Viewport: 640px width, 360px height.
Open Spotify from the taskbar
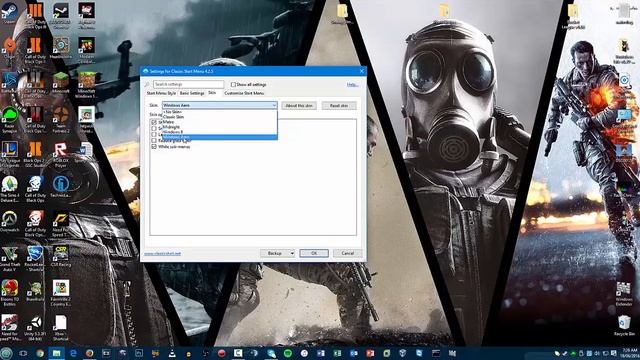[288, 353]
